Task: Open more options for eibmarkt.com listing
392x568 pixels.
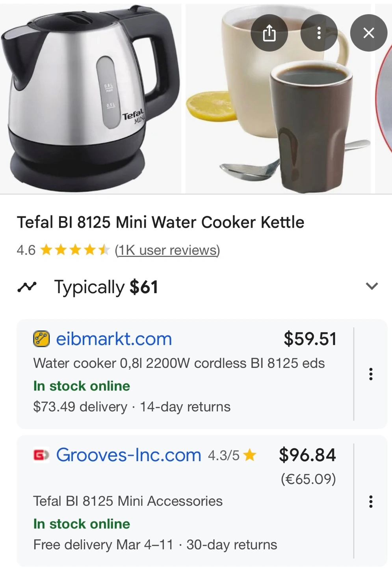Action: pos(370,374)
